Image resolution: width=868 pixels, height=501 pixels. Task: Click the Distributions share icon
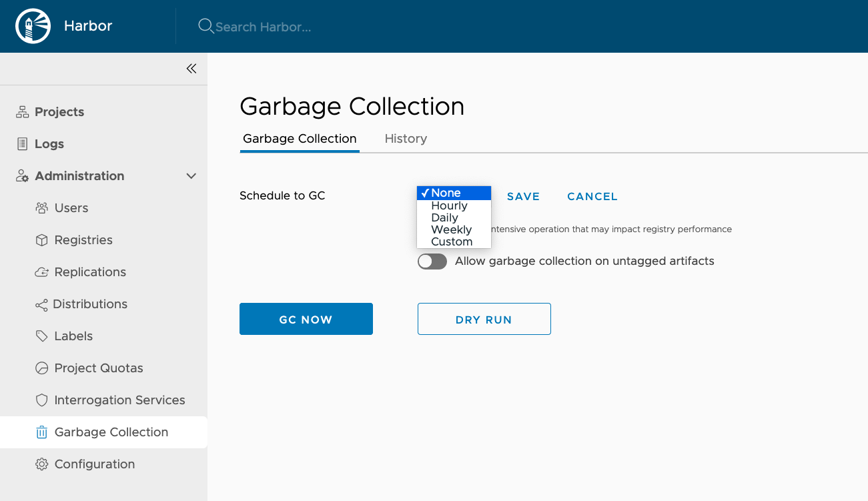[41, 305]
